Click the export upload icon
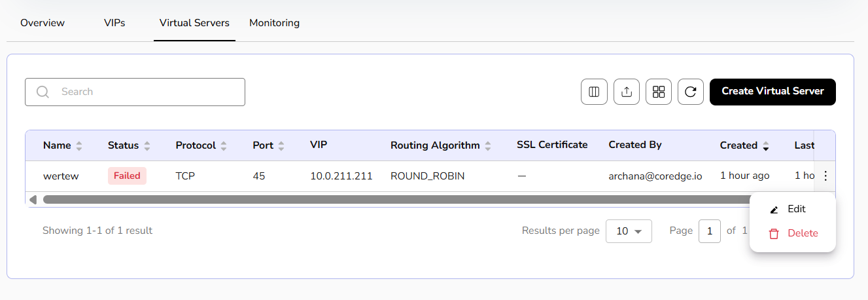The height and width of the screenshot is (300, 868). [x=626, y=92]
